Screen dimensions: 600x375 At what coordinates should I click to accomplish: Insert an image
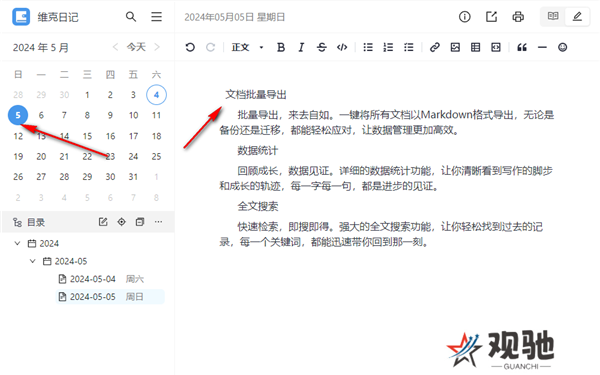coord(455,47)
